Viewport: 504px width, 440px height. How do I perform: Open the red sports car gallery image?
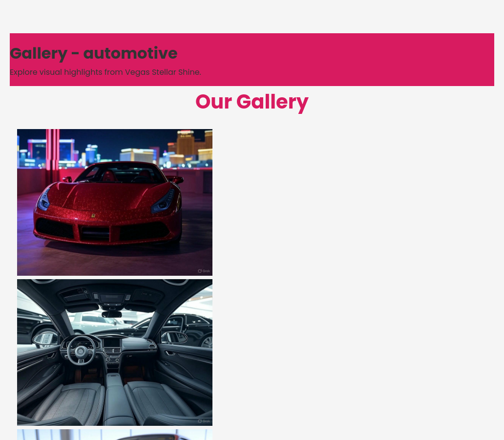point(115,202)
